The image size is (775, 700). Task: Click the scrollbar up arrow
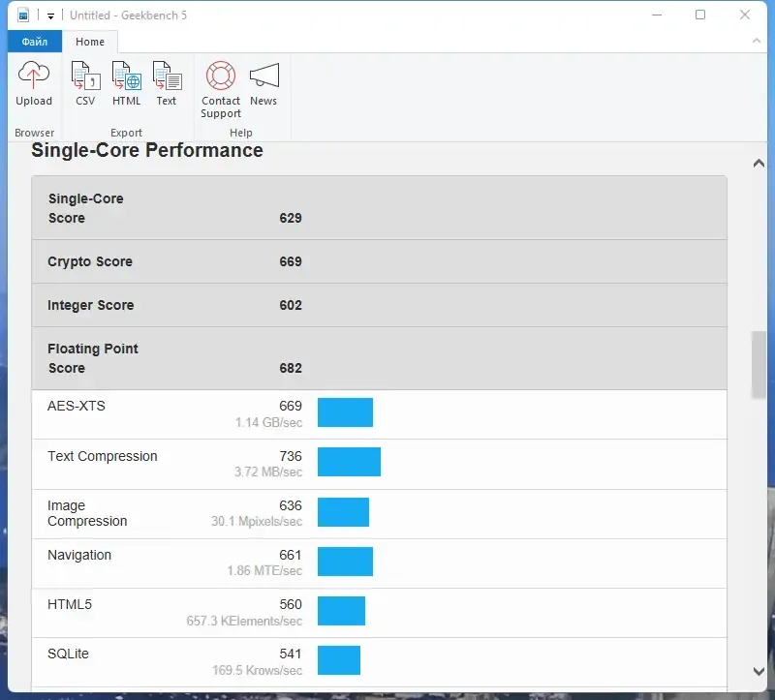click(x=759, y=163)
